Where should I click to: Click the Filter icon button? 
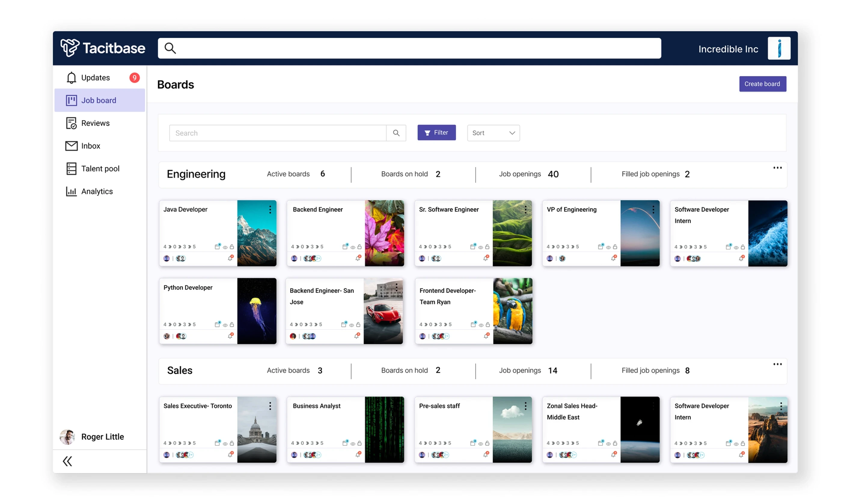click(436, 132)
